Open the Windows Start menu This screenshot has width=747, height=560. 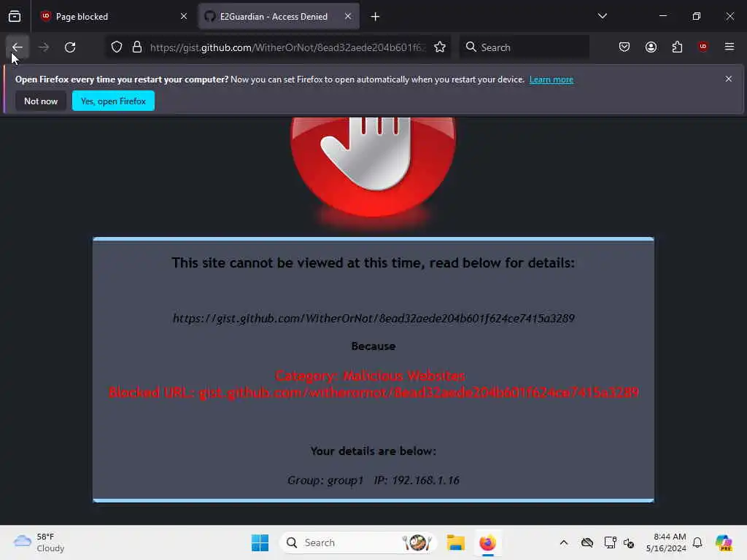click(x=260, y=542)
